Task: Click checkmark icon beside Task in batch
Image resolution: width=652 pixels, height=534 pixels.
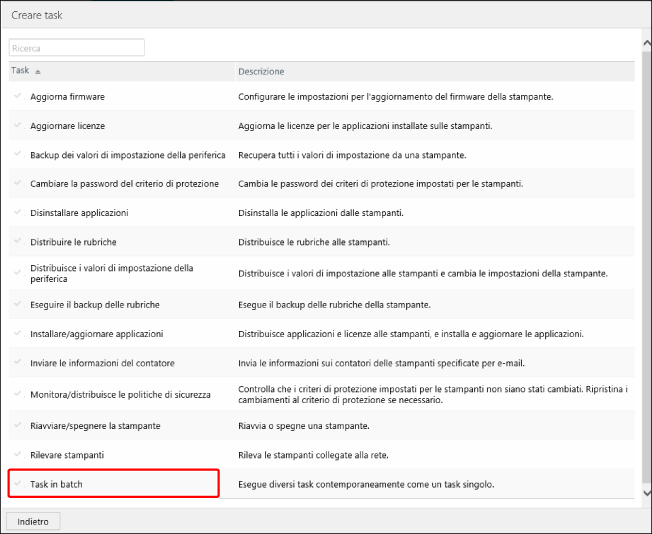Action: [17, 484]
